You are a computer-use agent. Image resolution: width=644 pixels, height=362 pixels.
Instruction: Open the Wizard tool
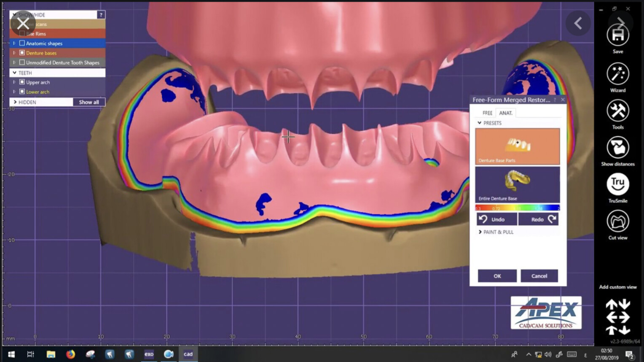pos(617,74)
